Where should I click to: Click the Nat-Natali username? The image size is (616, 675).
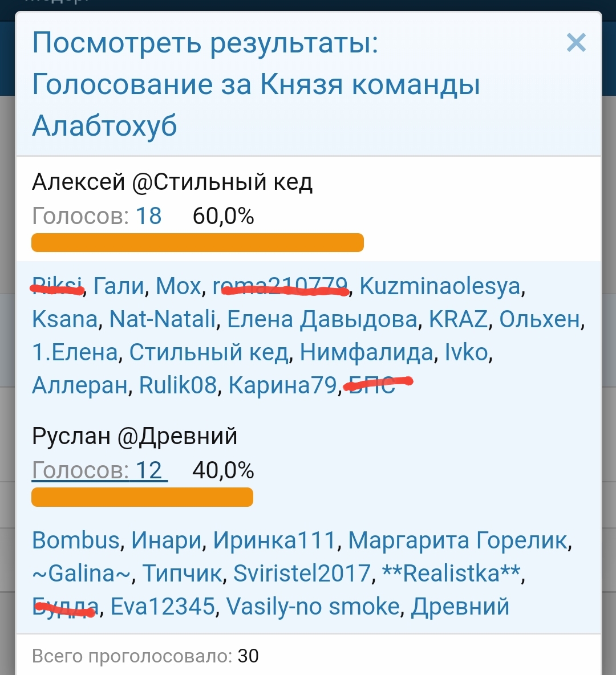point(163,319)
